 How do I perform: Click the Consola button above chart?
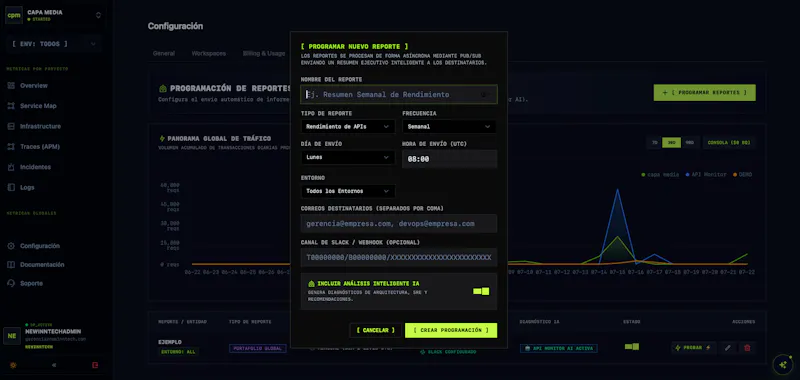pos(729,143)
